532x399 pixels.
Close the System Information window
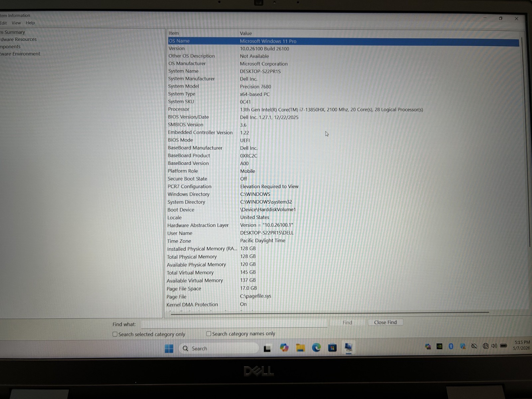click(x=516, y=19)
